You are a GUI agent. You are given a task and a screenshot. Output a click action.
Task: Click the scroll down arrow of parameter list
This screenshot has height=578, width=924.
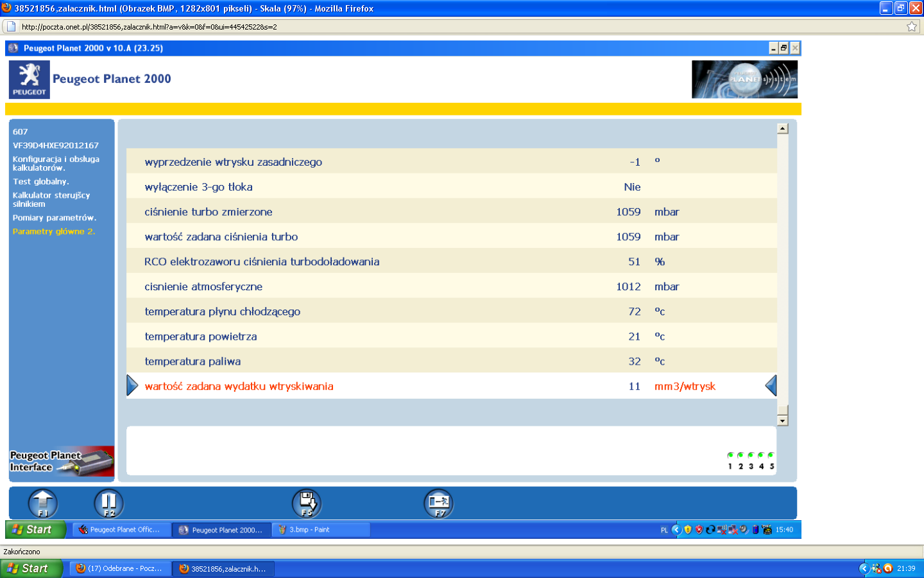coord(782,421)
